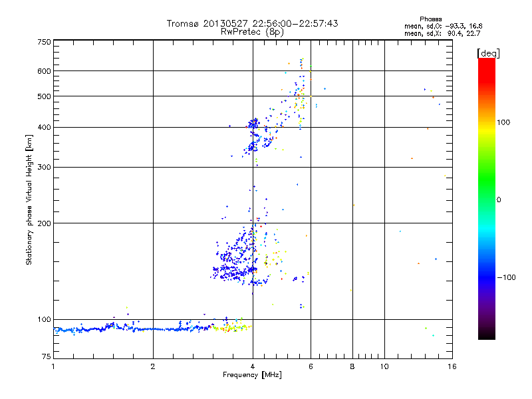Click the '100' y-axis tick label
This screenshot has height=399, width=532.
coord(44,320)
